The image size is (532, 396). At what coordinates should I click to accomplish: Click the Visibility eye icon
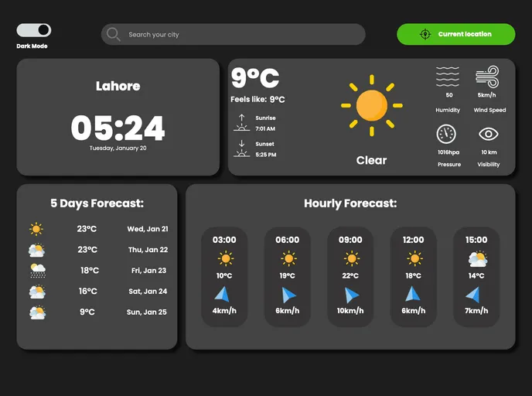pyautogui.click(x=489, y=134)
